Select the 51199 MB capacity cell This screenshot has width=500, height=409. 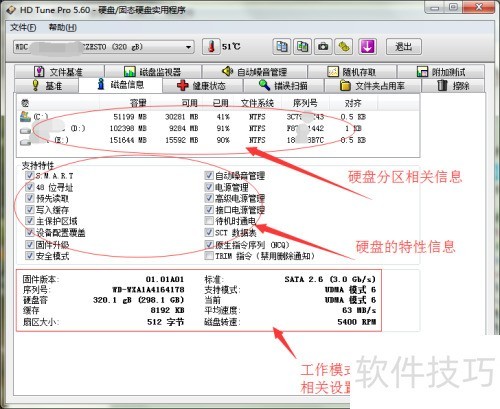click(x=130, y=117)
